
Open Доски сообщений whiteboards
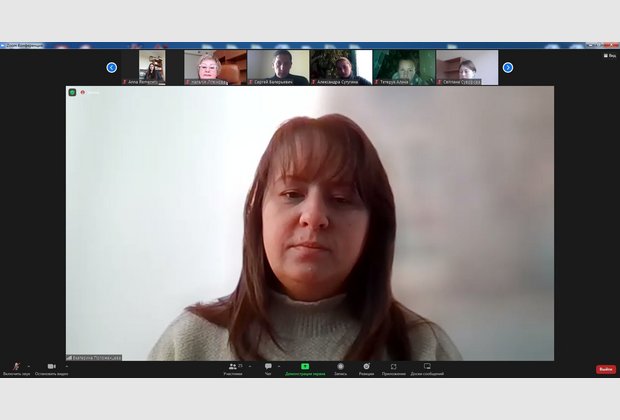point(427,369)
